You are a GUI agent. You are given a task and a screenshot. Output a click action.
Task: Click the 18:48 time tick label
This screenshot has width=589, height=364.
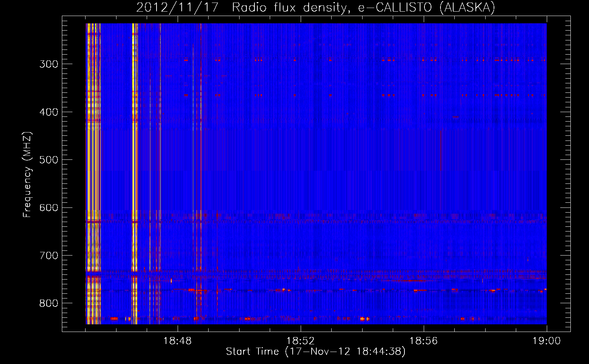[178, 341]
